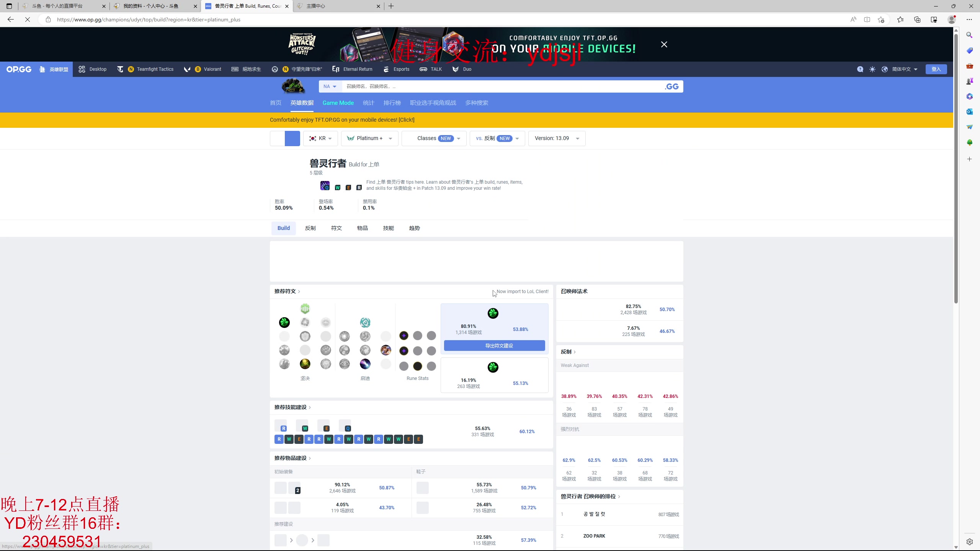980x551 pixels.
Task: Select the 16.19% rune page option
Action: (495, 375)
